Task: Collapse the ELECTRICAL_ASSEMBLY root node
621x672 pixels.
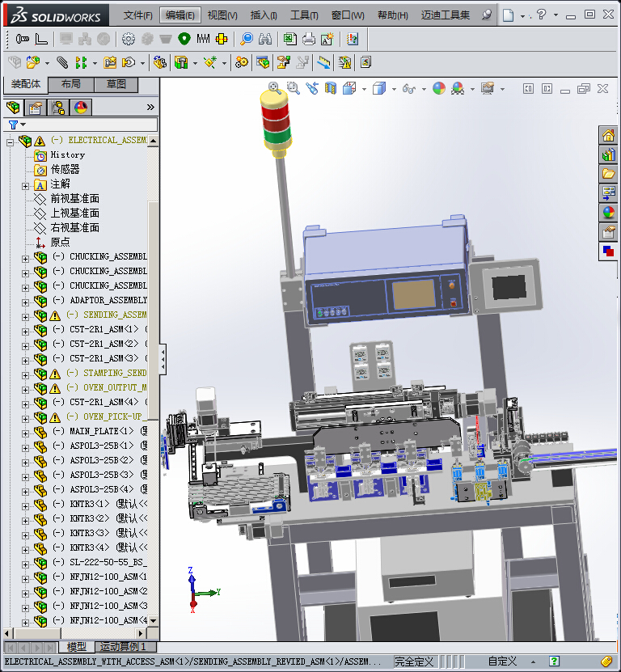Action: [11, 141]
